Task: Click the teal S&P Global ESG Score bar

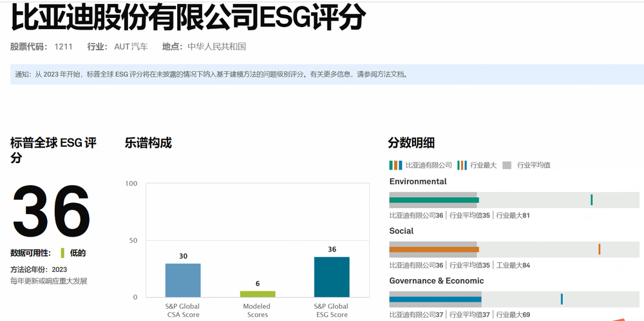Action: [332, 277]
